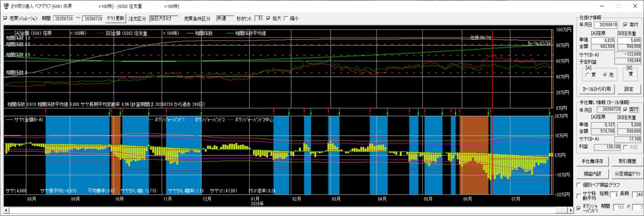Click the 秒カウント field showing 51
Screen dimensions: 644x216
[259, 18]
